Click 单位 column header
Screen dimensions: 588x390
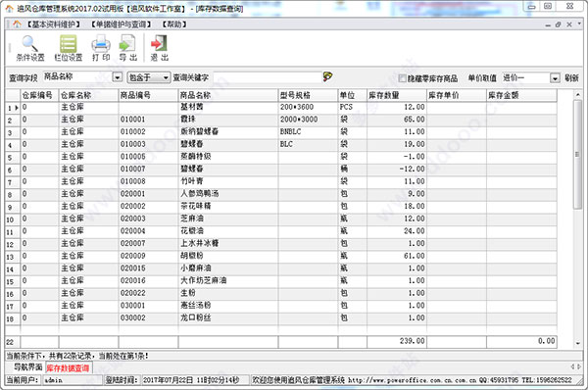[353, 95]
